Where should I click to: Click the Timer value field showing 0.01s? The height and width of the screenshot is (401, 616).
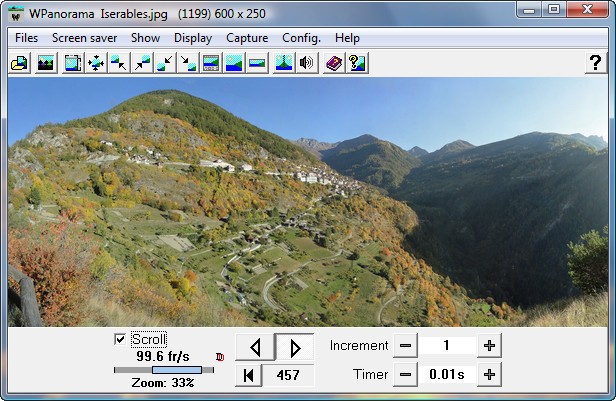point(447,375)
